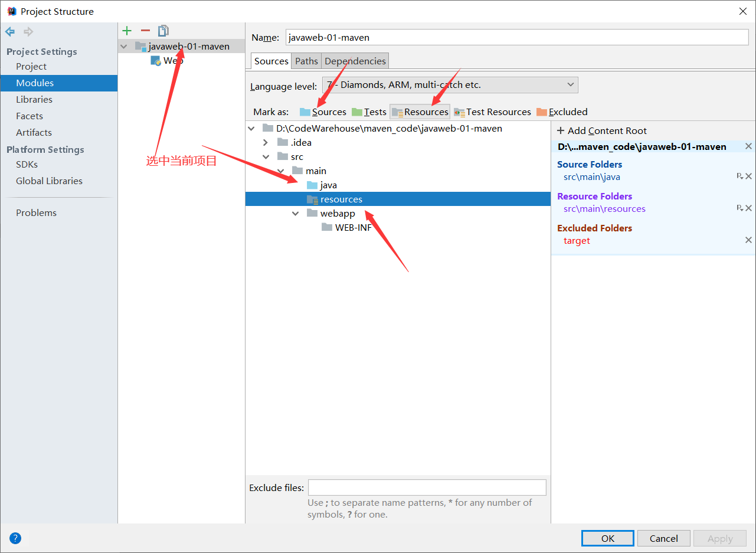Collapse the webapp folder
This screenshot has height=553, width=756.
[295, 214]
